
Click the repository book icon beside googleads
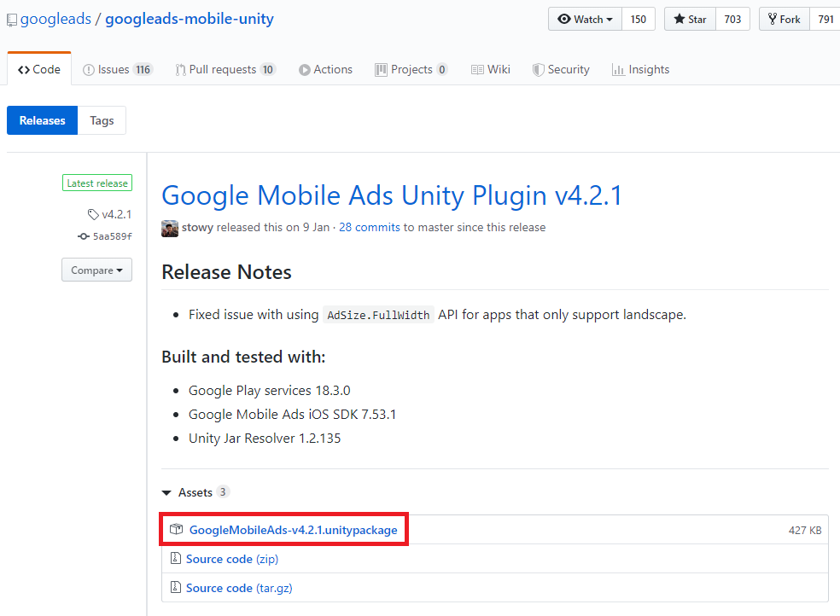12,20
